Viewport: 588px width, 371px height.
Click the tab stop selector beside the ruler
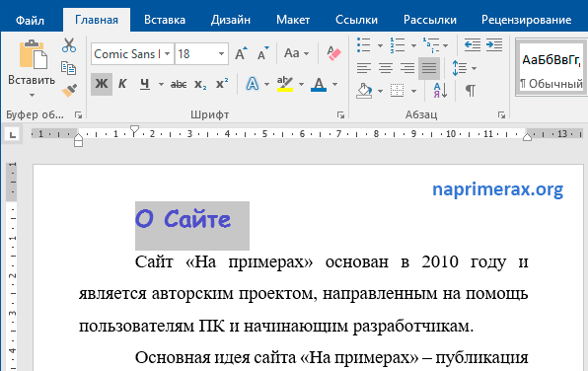13,134
